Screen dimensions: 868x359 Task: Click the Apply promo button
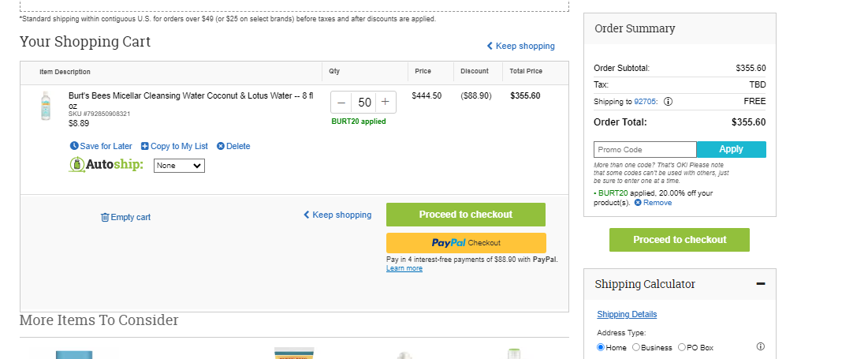[732, 150]
